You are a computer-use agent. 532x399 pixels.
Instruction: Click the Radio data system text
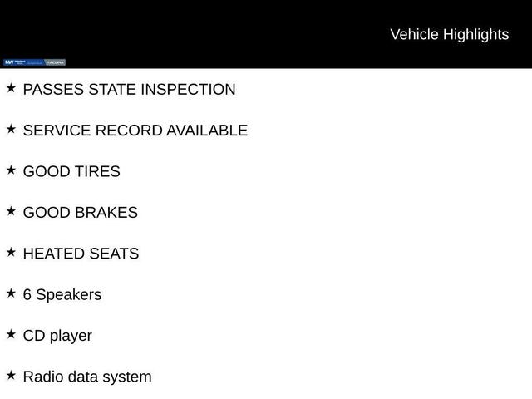[x=87, y=377]
